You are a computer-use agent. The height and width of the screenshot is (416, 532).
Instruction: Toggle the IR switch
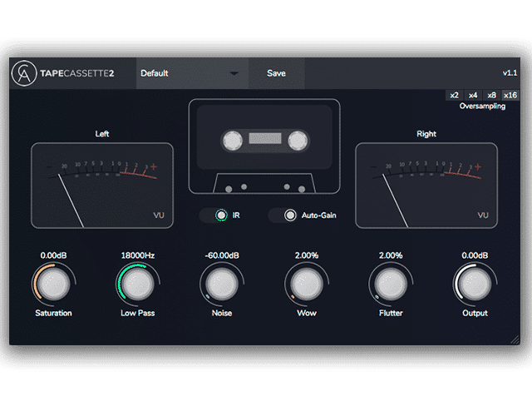point(214,215)
